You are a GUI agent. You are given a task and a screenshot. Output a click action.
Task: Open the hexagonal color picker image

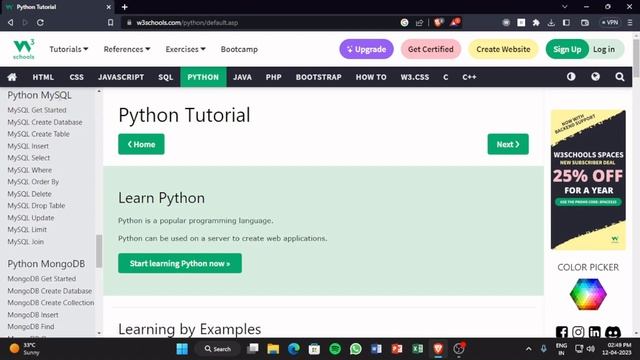point(588,294)
